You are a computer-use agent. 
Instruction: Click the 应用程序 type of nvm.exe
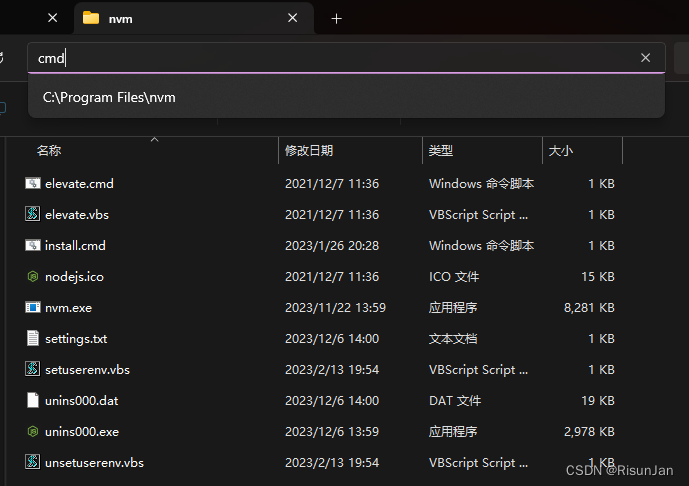(x=453, y=308)
